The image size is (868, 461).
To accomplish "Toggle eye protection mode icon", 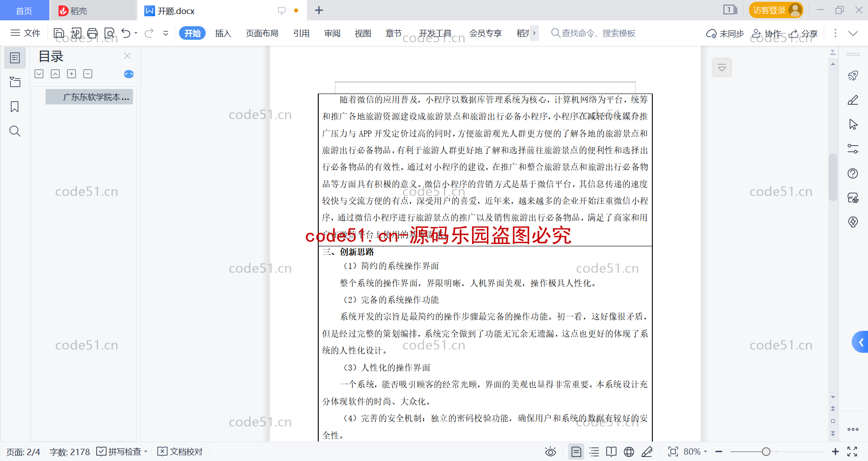I will (x=550, y=452).
